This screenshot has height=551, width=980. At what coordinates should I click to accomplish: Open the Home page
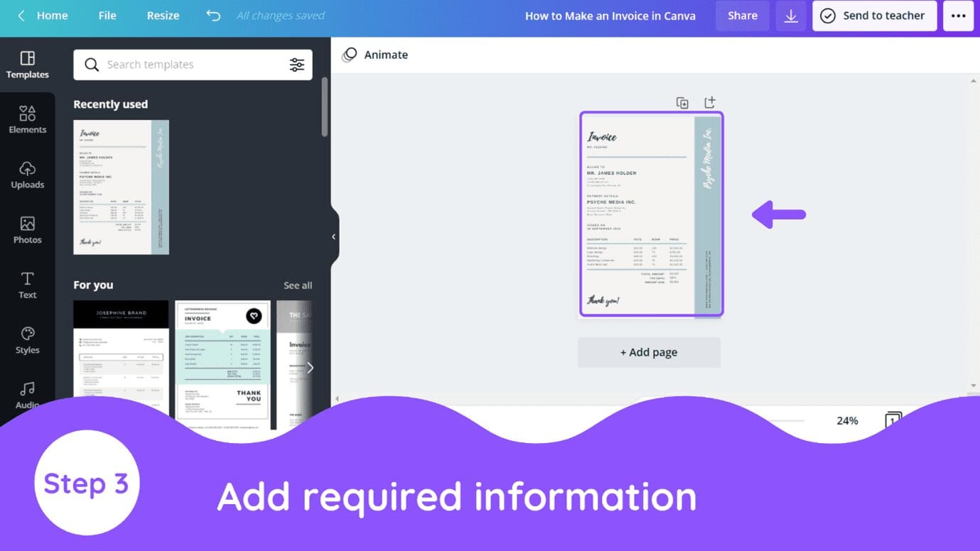(x=53, y=16)
